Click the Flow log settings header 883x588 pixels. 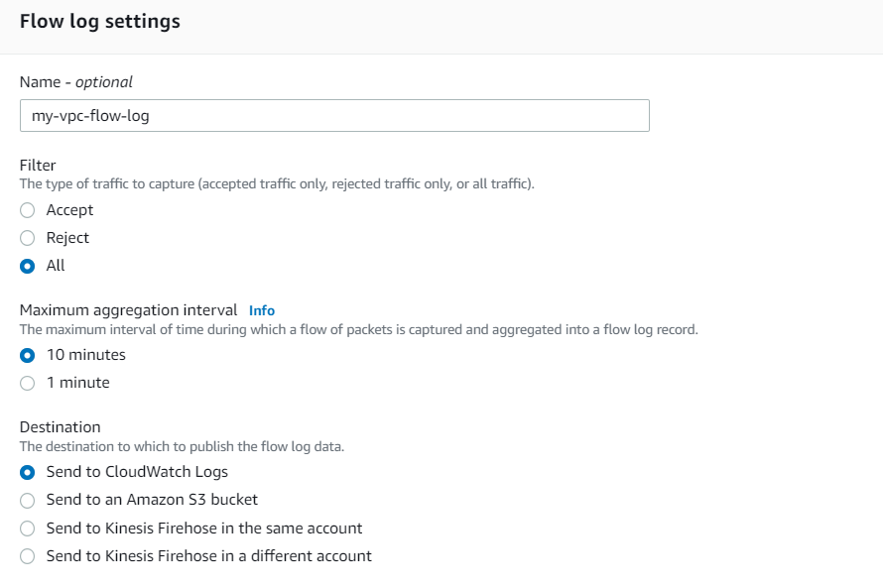click(x=99, y=21)
